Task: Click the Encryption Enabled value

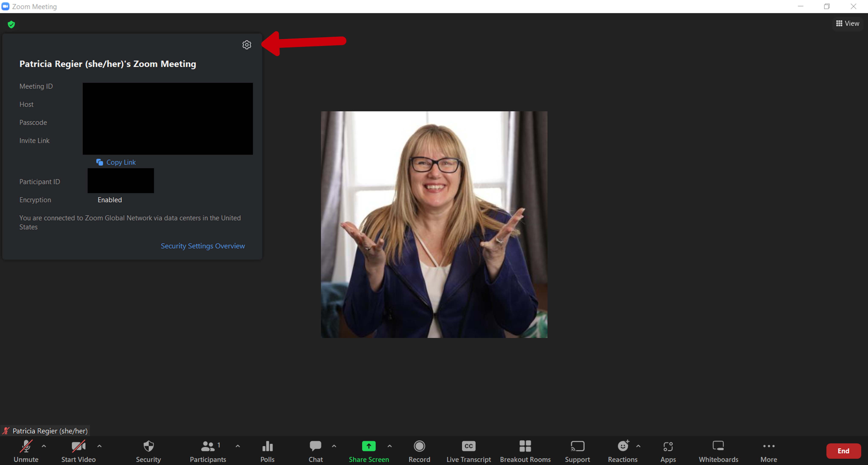Action: 109,200
